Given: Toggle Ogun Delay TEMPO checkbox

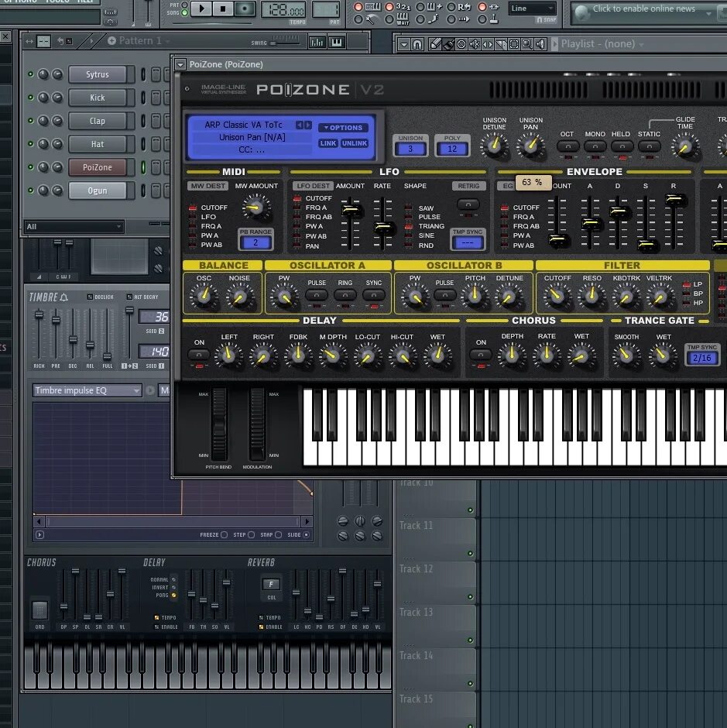Looking at the screenshot, I should click(x=157, y=617).
